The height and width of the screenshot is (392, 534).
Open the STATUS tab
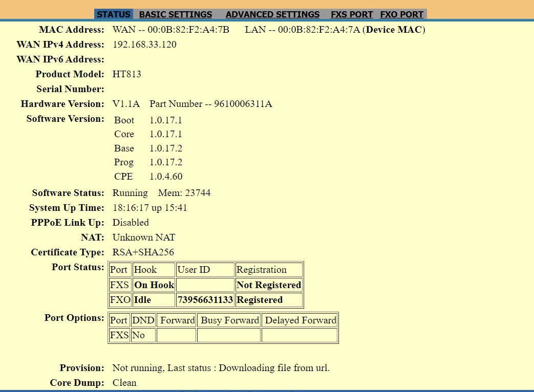[113, 14]
